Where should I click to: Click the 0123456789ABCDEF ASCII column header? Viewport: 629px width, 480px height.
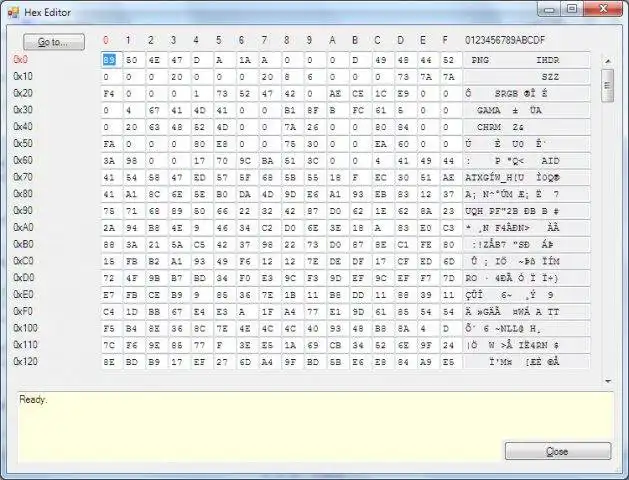coord(505,40)
